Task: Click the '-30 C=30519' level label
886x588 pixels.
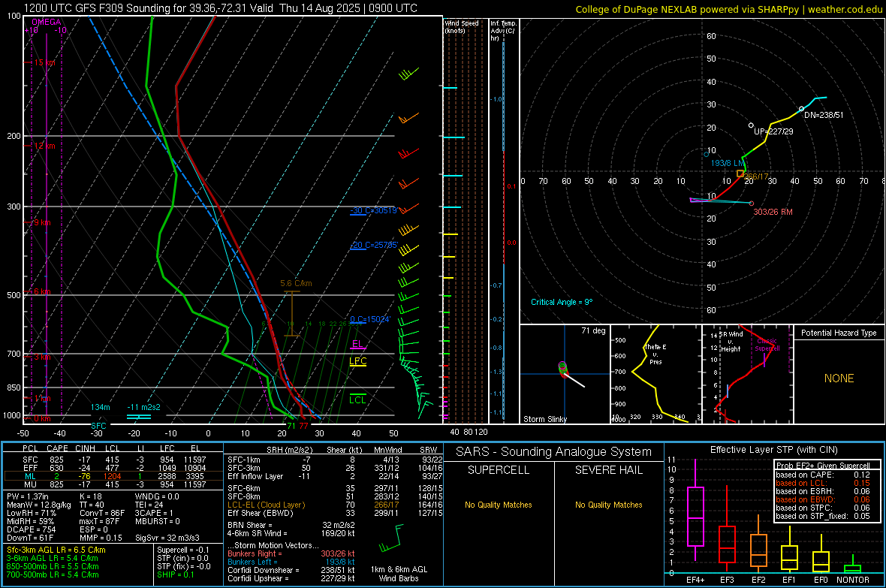Action: (373, 210)
